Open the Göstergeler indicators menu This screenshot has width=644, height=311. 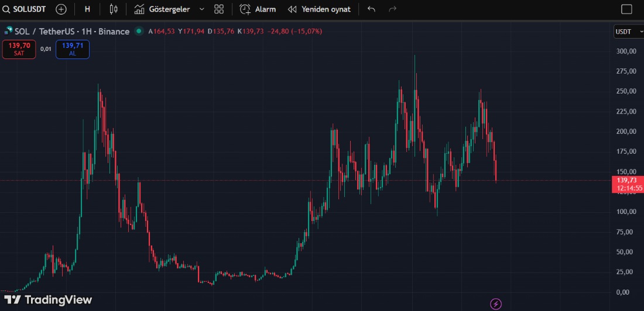[162, 9]
